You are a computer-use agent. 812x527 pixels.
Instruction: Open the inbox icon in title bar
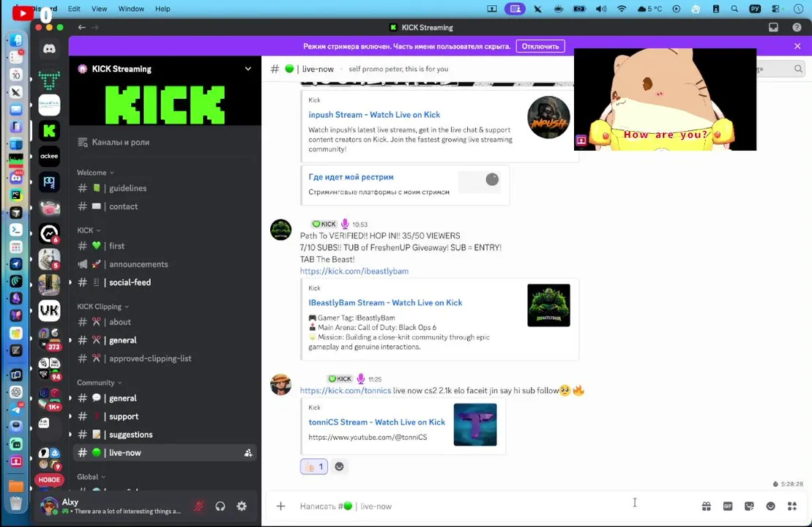coord(773,27)
